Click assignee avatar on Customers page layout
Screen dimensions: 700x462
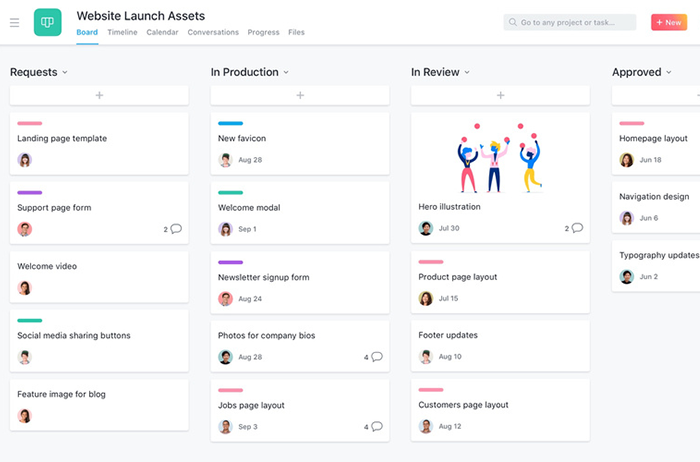click(426, 426)
